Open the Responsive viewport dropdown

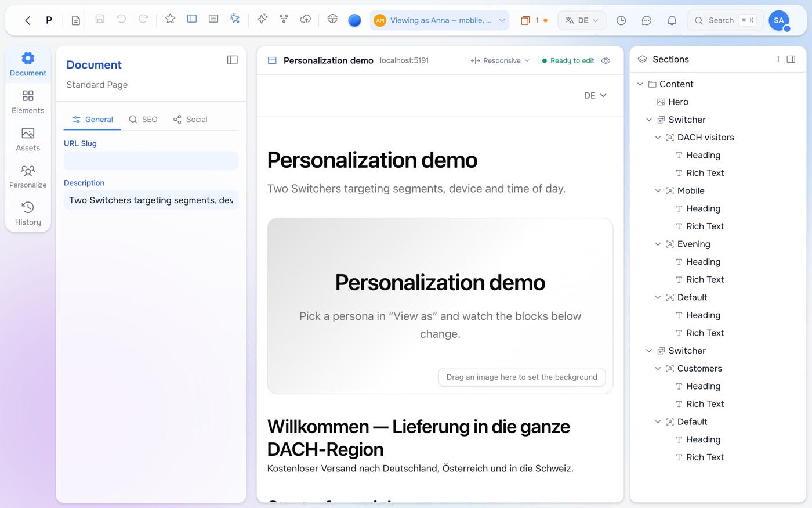500,60
